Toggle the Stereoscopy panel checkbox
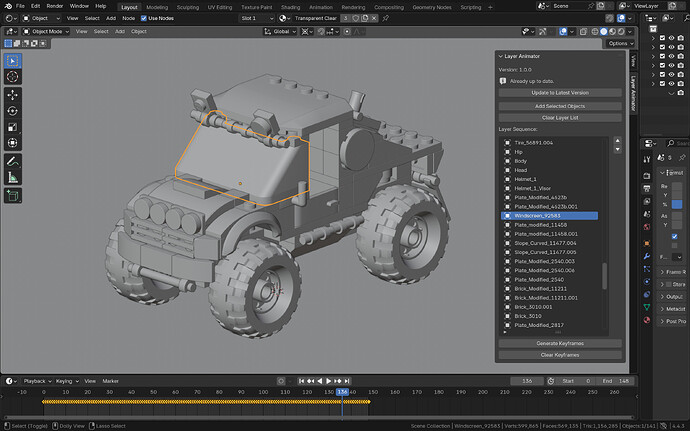 pyautogui.click(x=669, y=284)
